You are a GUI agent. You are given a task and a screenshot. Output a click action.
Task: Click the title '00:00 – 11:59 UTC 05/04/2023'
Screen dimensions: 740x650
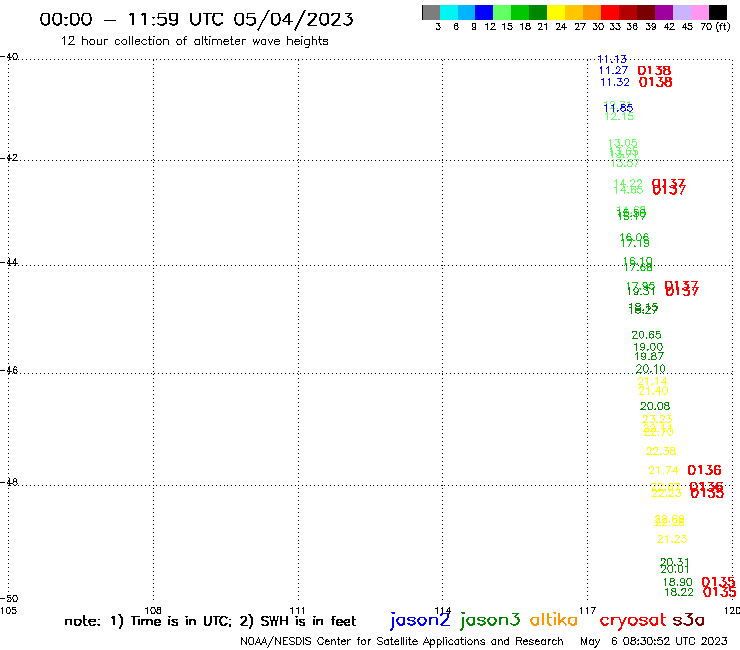tap(196, 19)
